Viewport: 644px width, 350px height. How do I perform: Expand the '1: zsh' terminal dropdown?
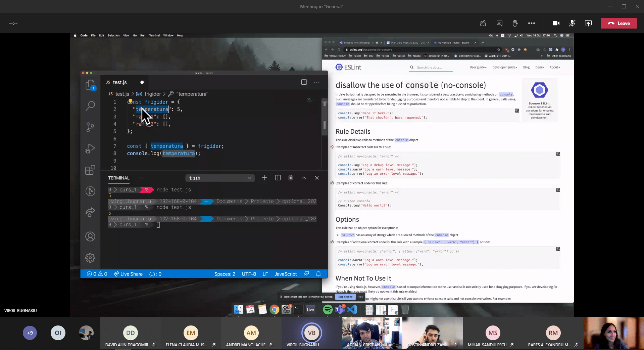[x=220, y=178]
